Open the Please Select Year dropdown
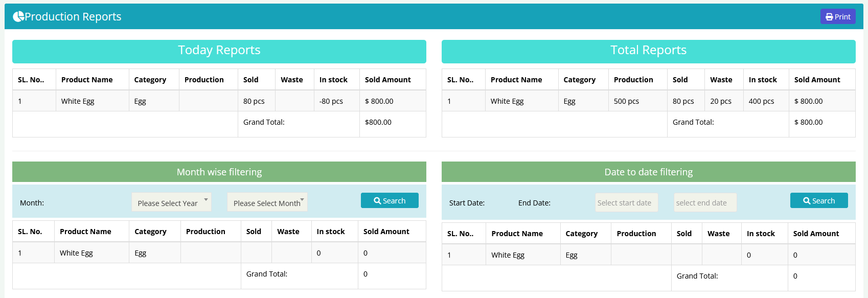 point(171,203)
